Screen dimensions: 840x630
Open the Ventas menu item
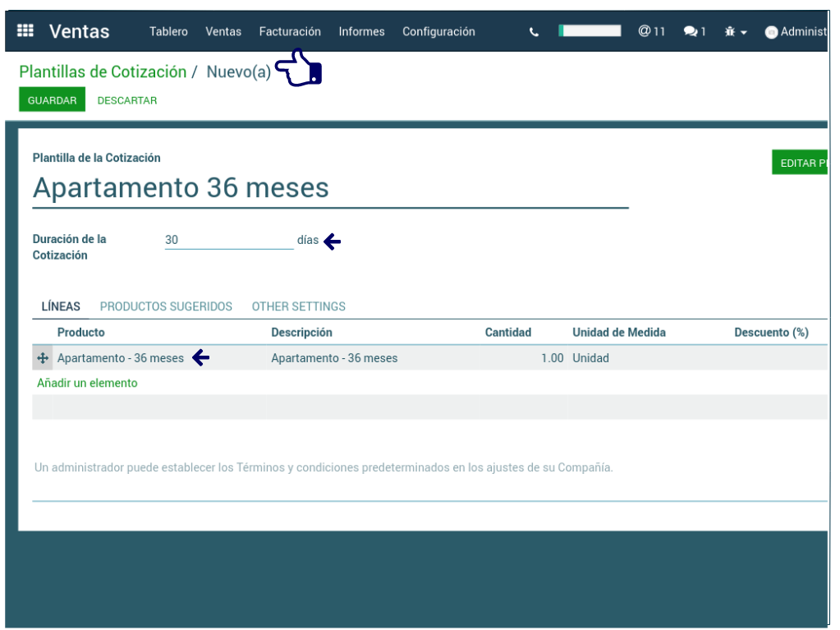[x=223, y=31]
